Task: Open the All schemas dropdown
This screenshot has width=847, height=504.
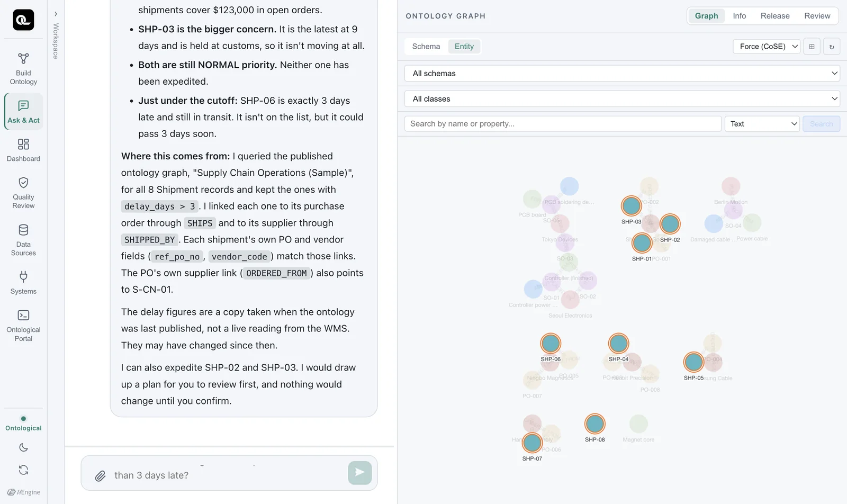Action: click(x=623, y=74)
